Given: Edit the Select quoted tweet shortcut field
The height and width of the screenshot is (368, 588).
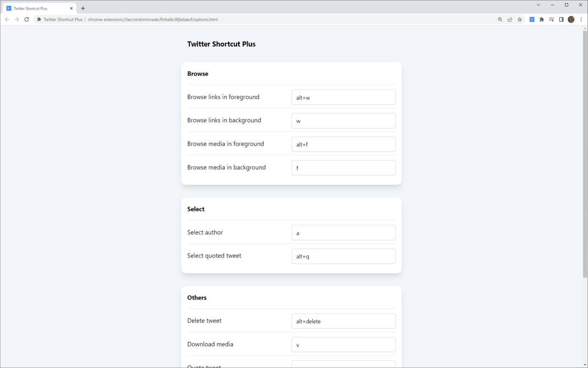Looking at the screenshot, I should 344,256.
